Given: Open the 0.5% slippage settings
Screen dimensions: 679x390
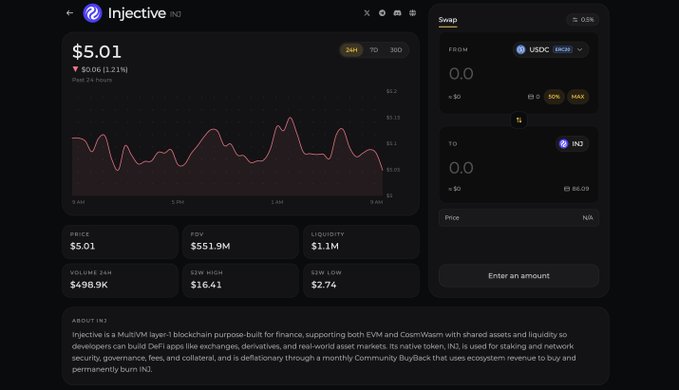Looking at the screenshot, I should [583, 19].
